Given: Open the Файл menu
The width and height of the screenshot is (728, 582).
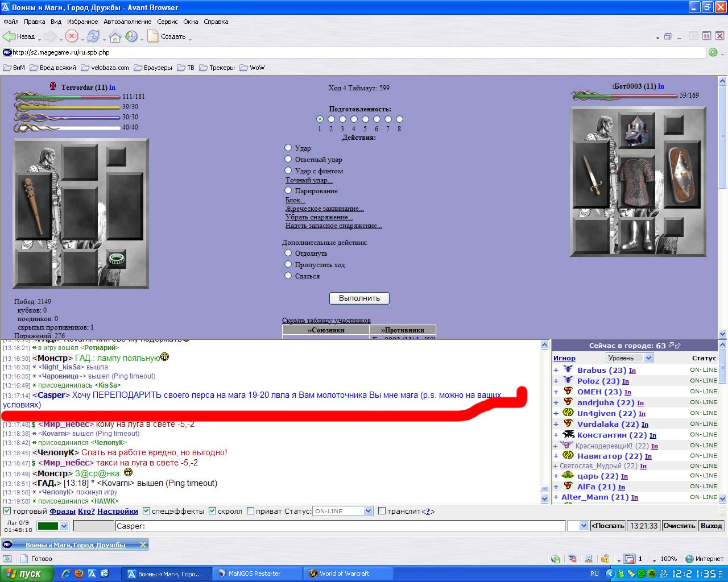Looking at the screenshot, I should coord(11,22).
